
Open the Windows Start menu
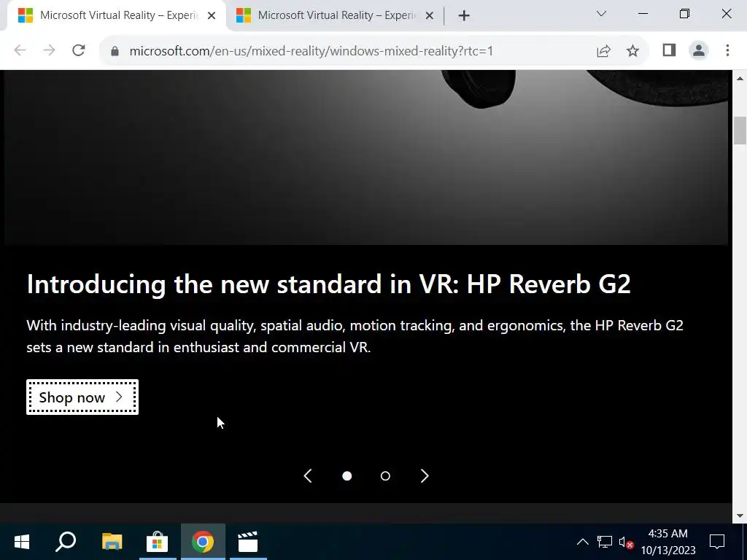pos(22,542)
